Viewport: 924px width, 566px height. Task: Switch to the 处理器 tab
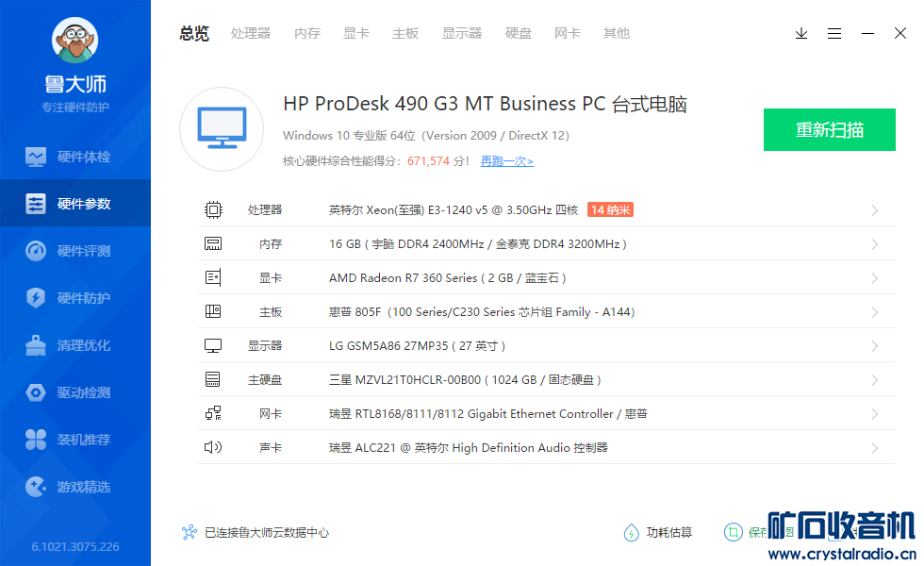point(251,34)
